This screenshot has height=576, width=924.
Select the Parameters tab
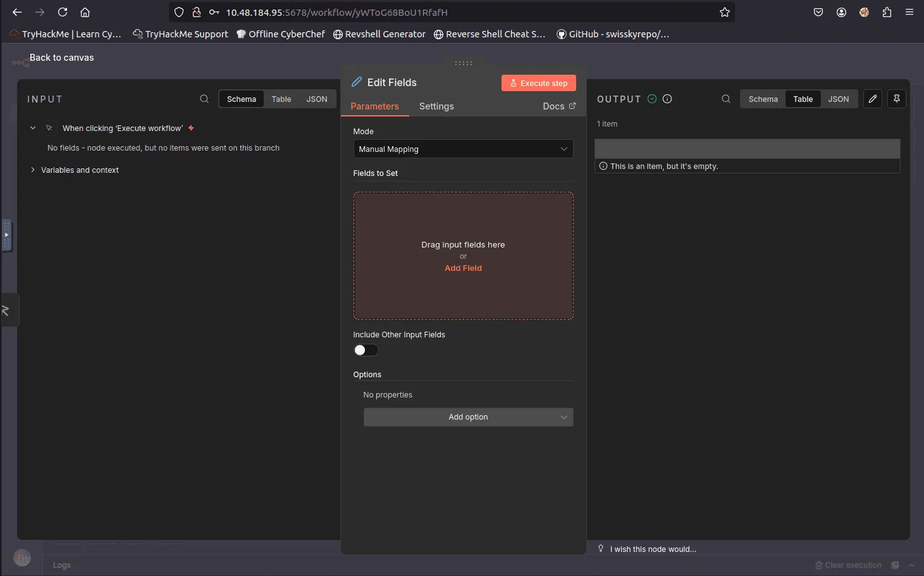click(374, 106)
